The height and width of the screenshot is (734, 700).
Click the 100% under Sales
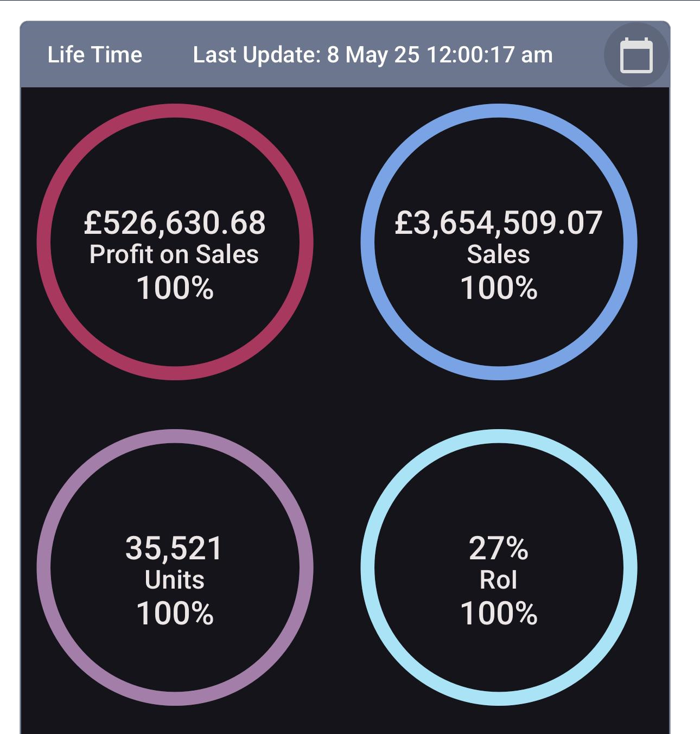[499, 288]
